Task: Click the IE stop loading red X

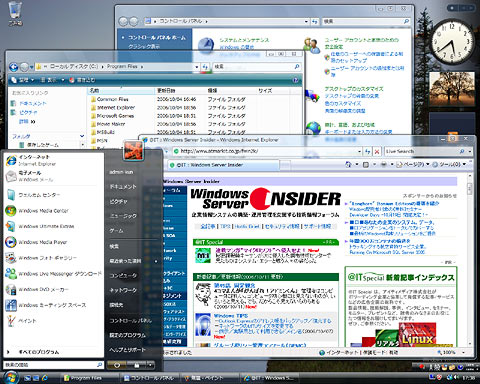Action: (x=377, y=152)
